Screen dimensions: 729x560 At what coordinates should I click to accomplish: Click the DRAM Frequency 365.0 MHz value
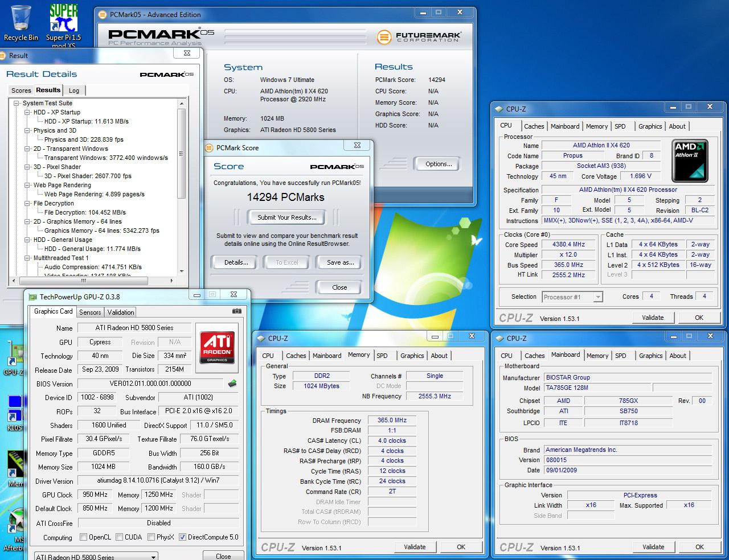click(x=392, y=421)
